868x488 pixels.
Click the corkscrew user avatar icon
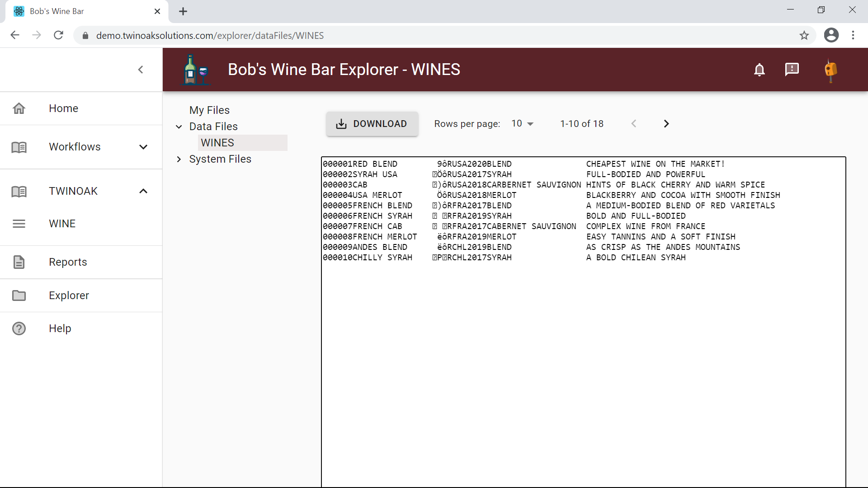tap(831, 70)
